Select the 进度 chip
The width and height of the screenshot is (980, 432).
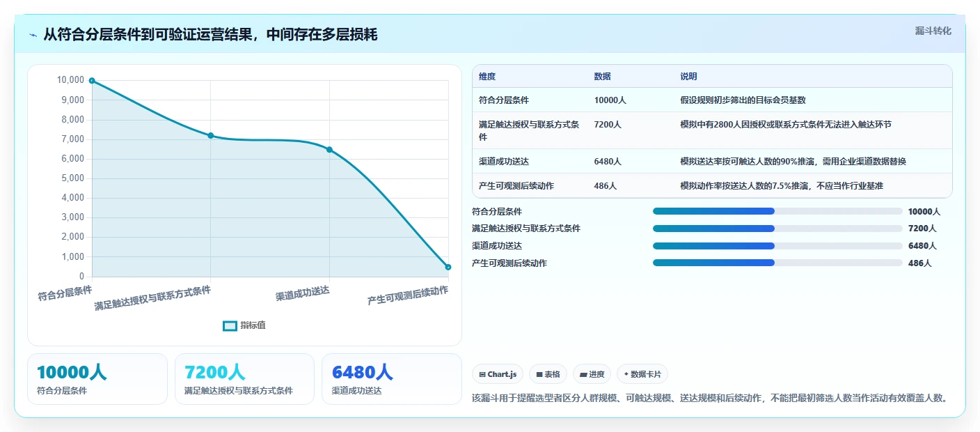[592, 374]
